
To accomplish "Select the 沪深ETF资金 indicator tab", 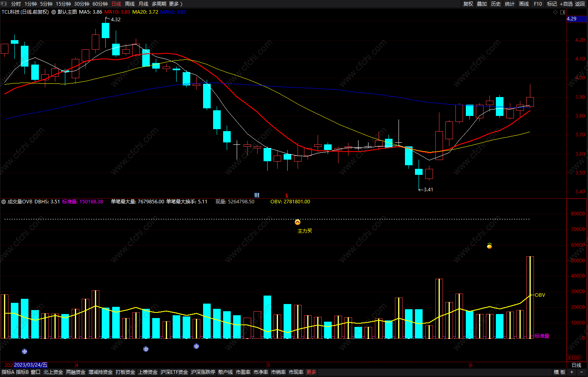I will click(x=174, y=372).
